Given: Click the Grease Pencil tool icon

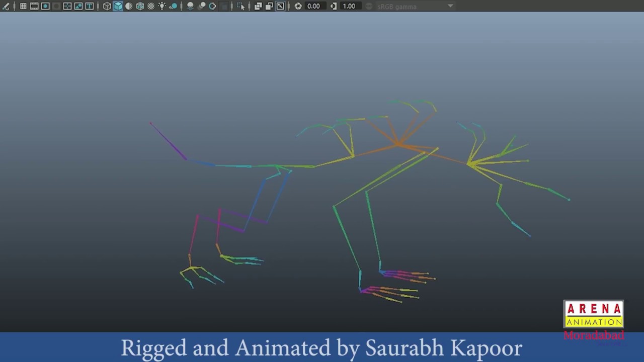Looking at the screenshot, I should tap(6, 6).
